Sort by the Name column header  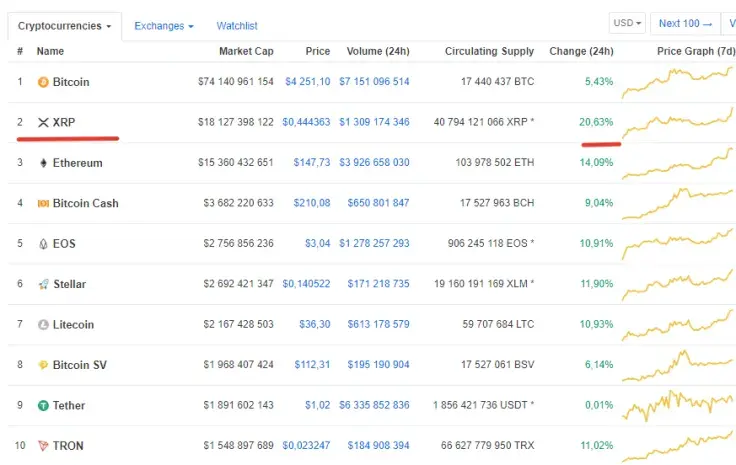[50, 51]
